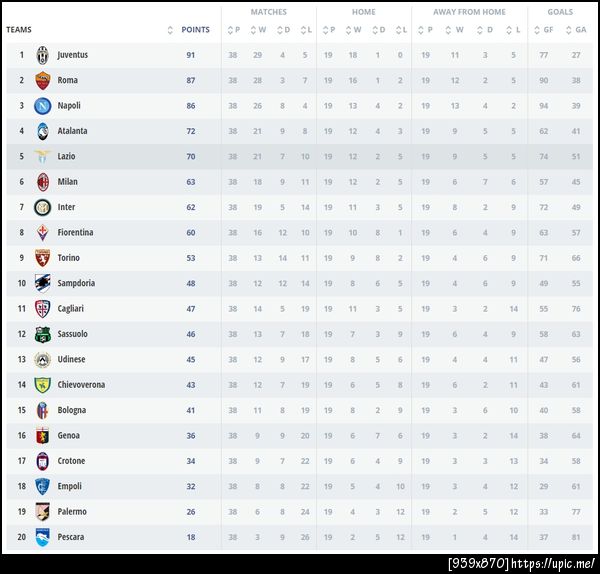The image size is (600, 574).
Task: Click the Milan club crest
Action: (42, 182)
